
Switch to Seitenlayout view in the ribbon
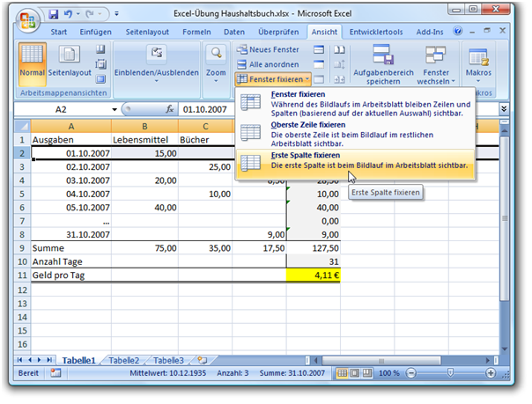70,61
